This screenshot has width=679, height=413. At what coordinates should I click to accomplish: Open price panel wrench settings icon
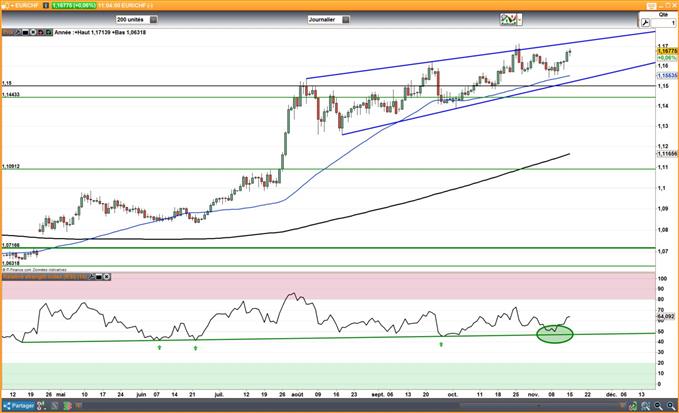pyautogui.click(x=18, y=32)
